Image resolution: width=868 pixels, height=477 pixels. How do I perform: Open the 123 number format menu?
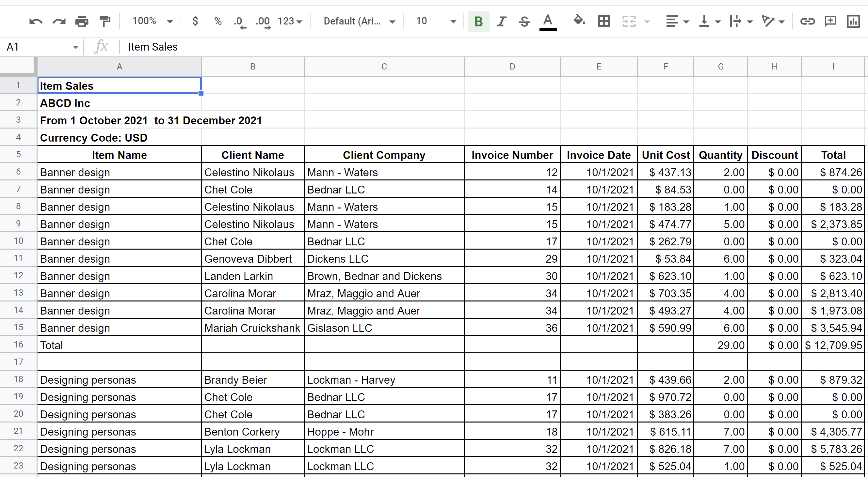point(289,22)
